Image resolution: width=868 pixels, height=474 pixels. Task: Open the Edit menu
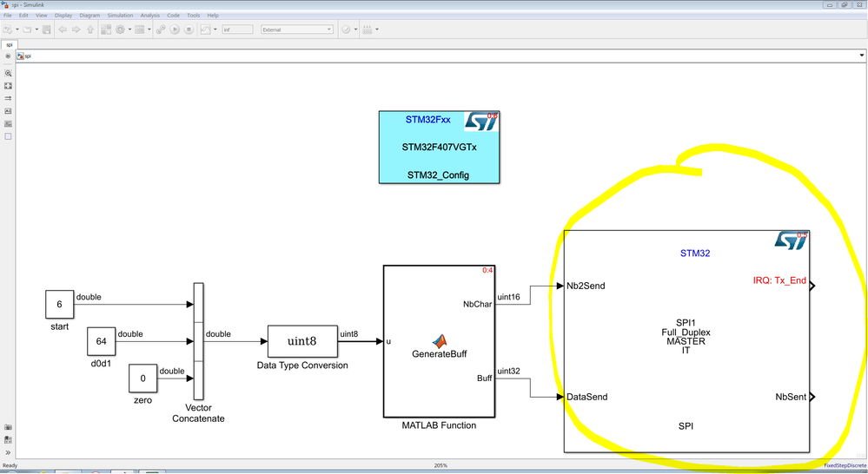pyautogui.click(x=23, y=16)
